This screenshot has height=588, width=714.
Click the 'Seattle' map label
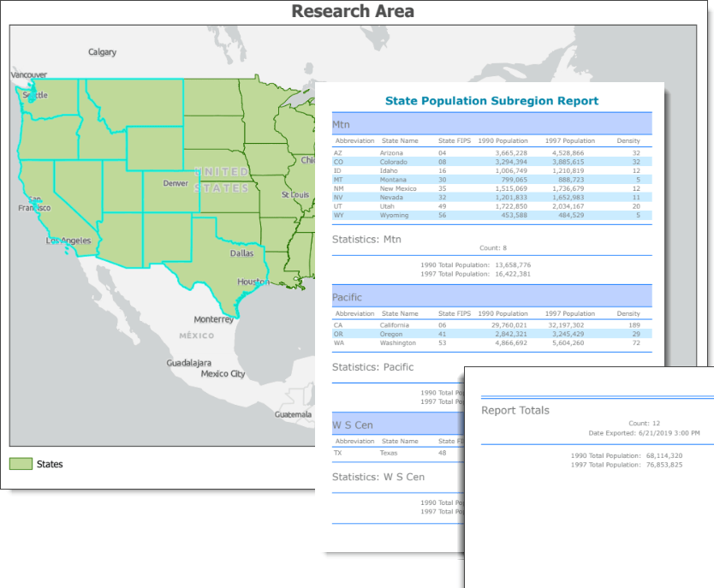tap(35, 95)
